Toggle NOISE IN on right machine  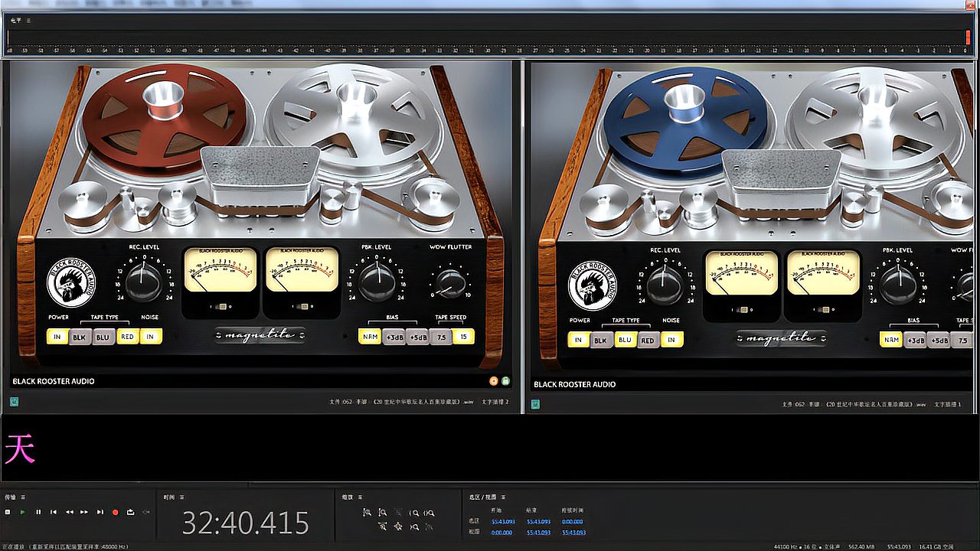coord(671,340)
